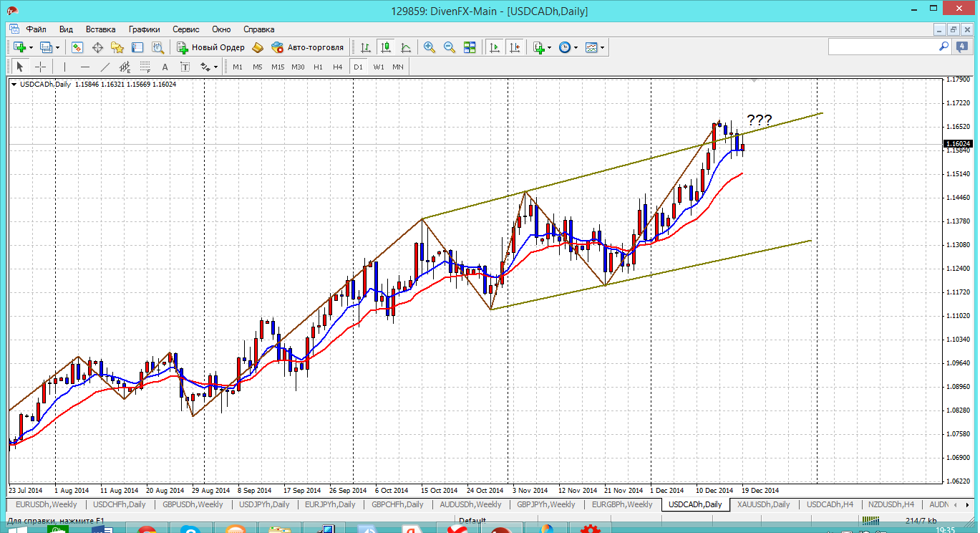This screenshot has height=533, width=980.
Task: Draw a trendline with the line tool
Action: click(x=105, y=67)
